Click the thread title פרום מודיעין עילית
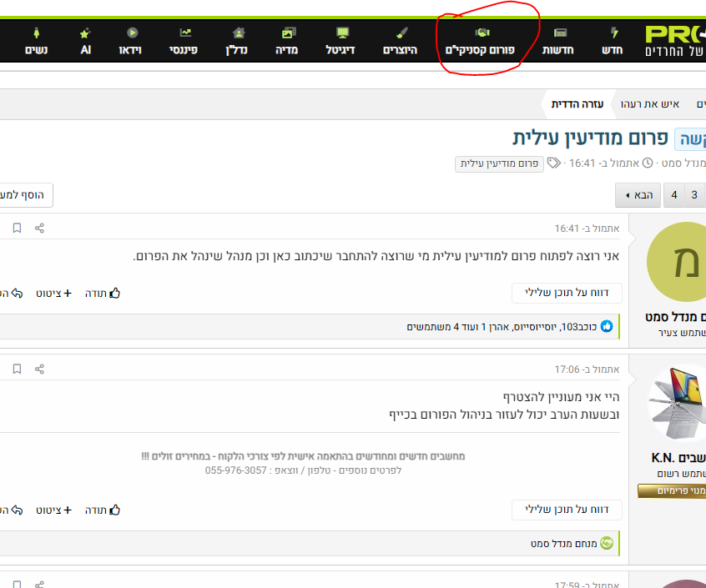This screenshot has width=706, height=588. [x=590, y=138]
